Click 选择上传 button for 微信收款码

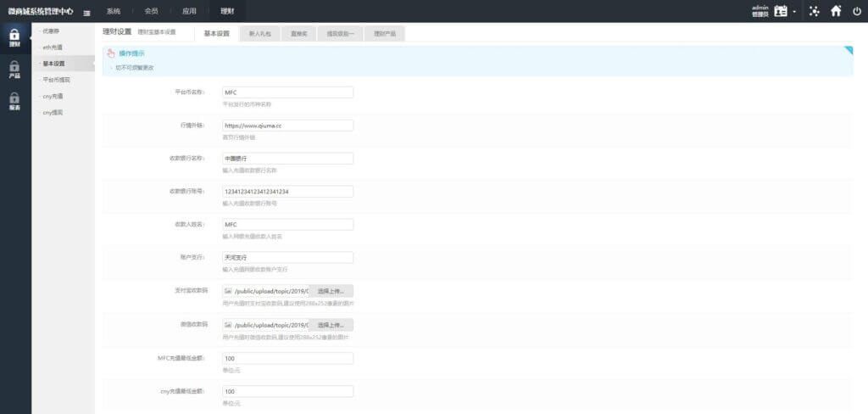[x=331, y=325]
